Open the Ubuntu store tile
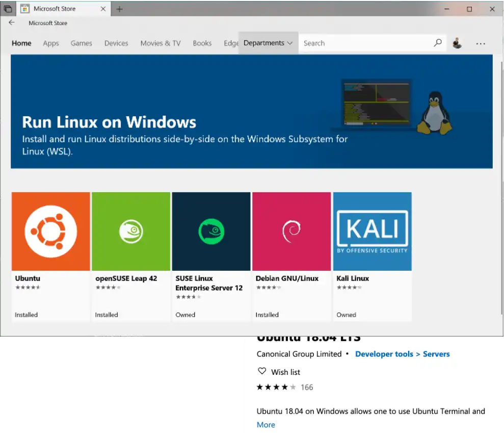The width and height of the screenshot is (504, 433). (x=50, y=231)
